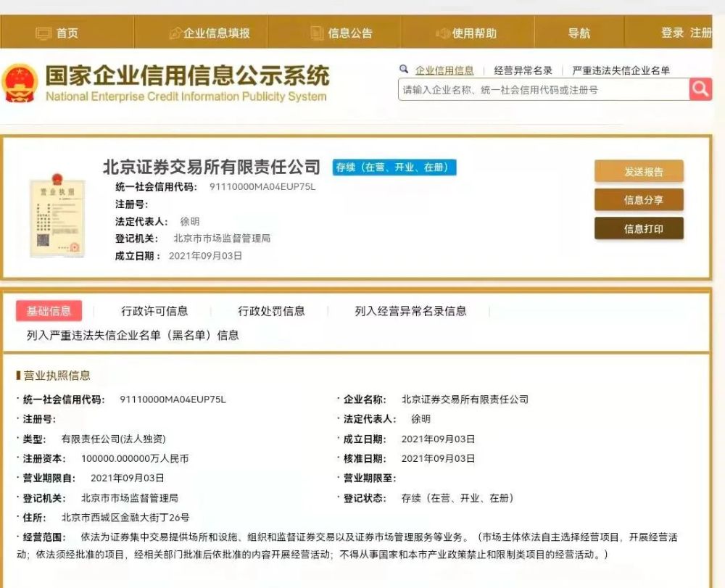Click the 核准日期 value 2021年09月03日
This screenshot has height=588, width=725.
(439, 458)
